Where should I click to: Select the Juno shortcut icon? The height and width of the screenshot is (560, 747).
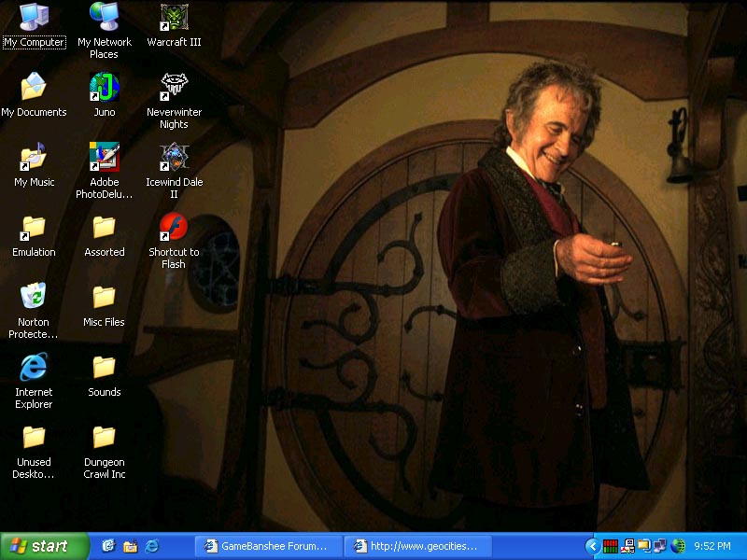pos(104,95)
